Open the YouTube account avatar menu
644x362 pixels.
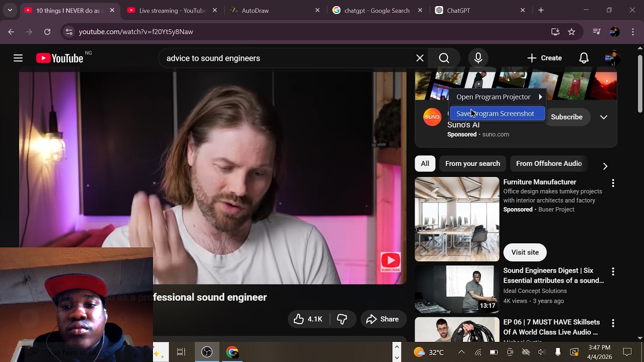[x=612, y=58]
